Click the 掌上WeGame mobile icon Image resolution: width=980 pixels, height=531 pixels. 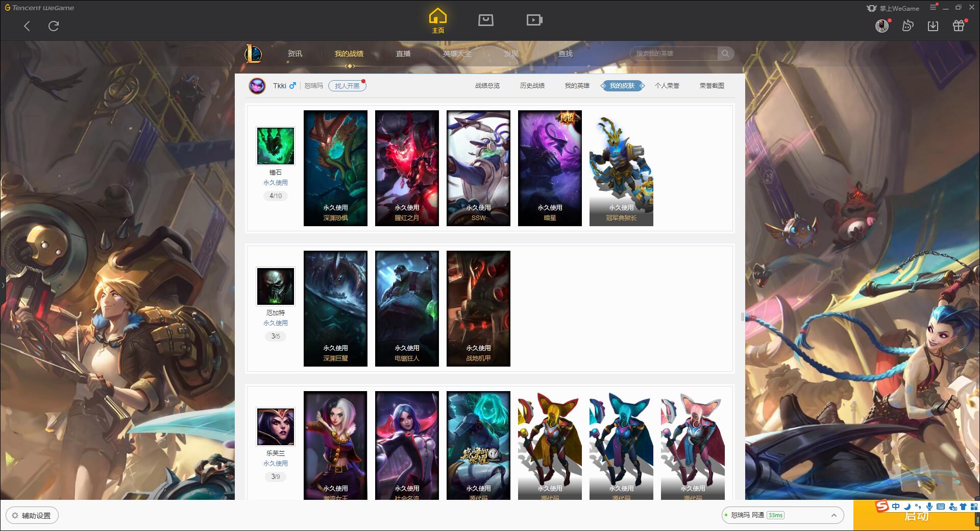[x=872, y=8]
